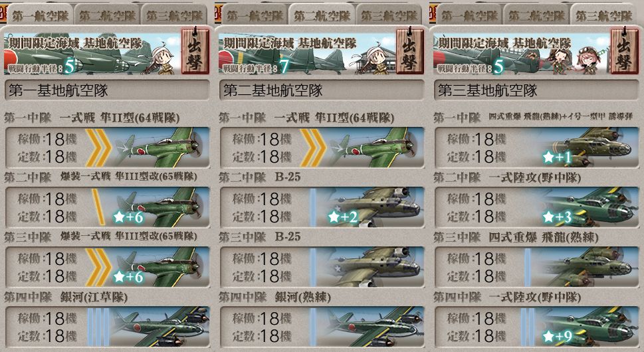The height and width of the screenshot is (352, 644).
Task: Click the 第二基地航空隊 name field
Action: 322,90
